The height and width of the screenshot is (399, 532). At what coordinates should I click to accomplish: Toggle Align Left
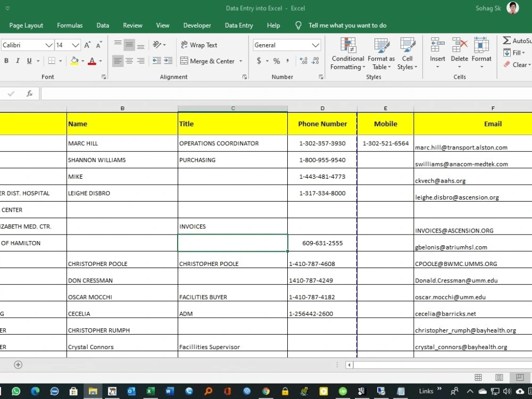click(118, 61)
